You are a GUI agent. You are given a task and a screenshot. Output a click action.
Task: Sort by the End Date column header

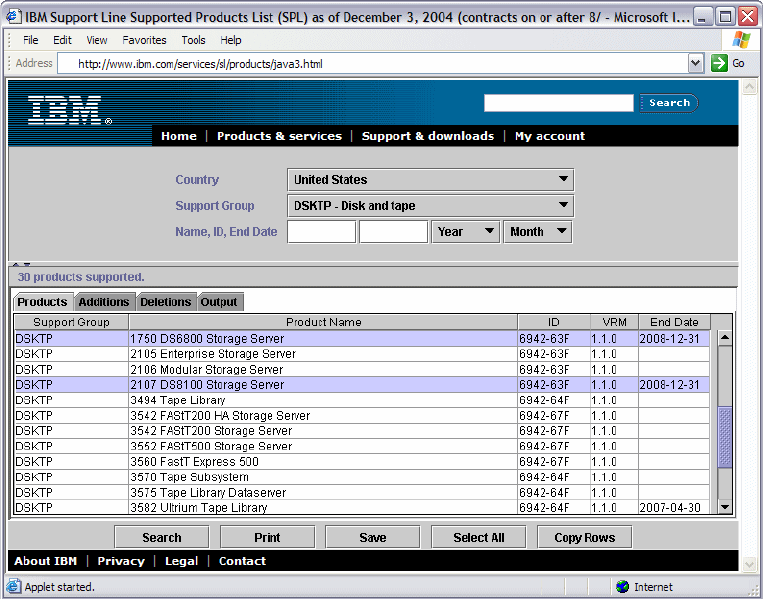point(674,322)
